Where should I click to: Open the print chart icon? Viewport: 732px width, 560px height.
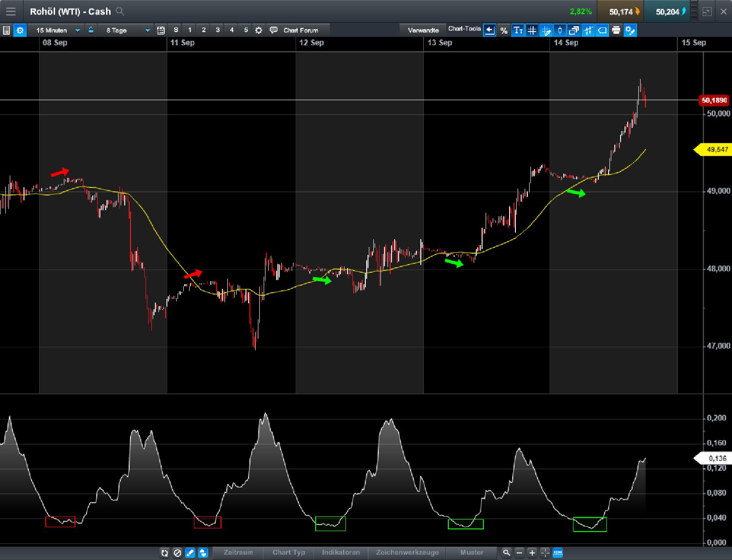pyautogui.click(x=616, y=30)
